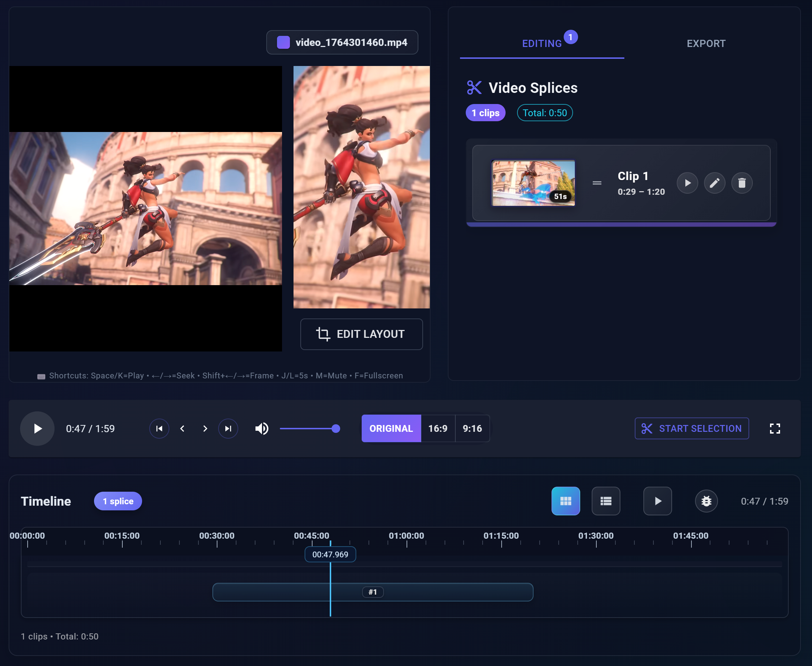Open the Export tab
The height and width of the screenshot is (666, 812).
[706, 44]
